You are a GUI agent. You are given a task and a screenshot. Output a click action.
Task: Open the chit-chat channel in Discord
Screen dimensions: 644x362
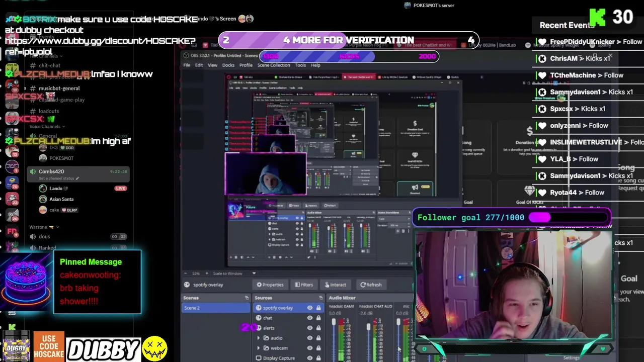click(x=49, y=65)
